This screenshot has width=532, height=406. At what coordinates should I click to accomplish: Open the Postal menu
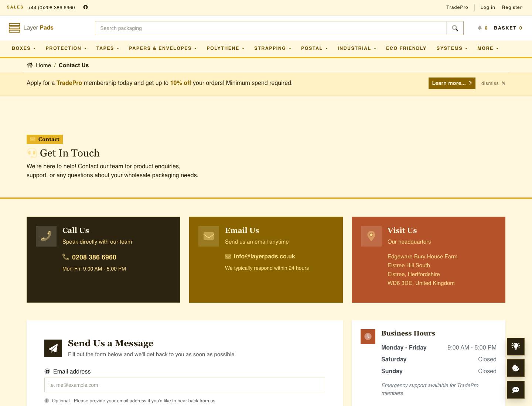tap(314, 48)
